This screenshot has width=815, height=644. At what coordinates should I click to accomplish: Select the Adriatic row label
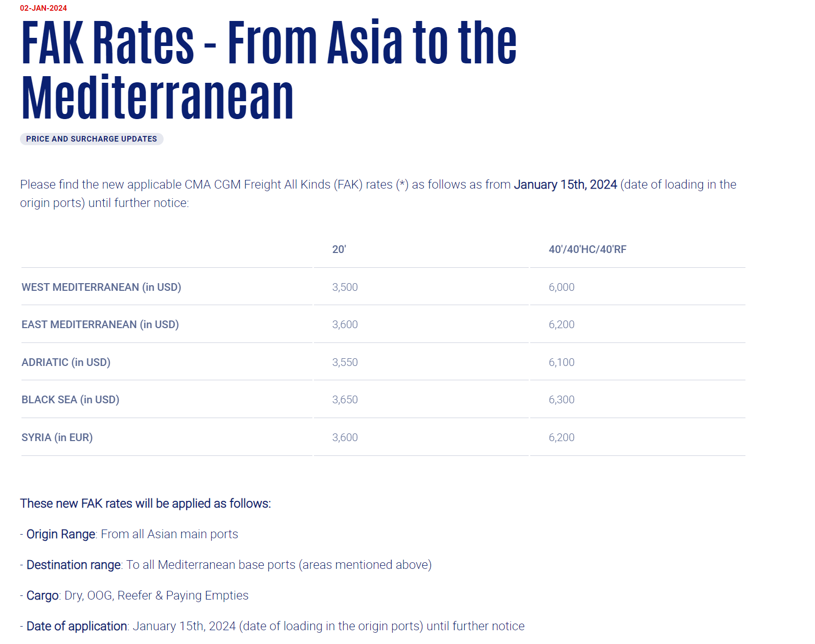point(66,362)
